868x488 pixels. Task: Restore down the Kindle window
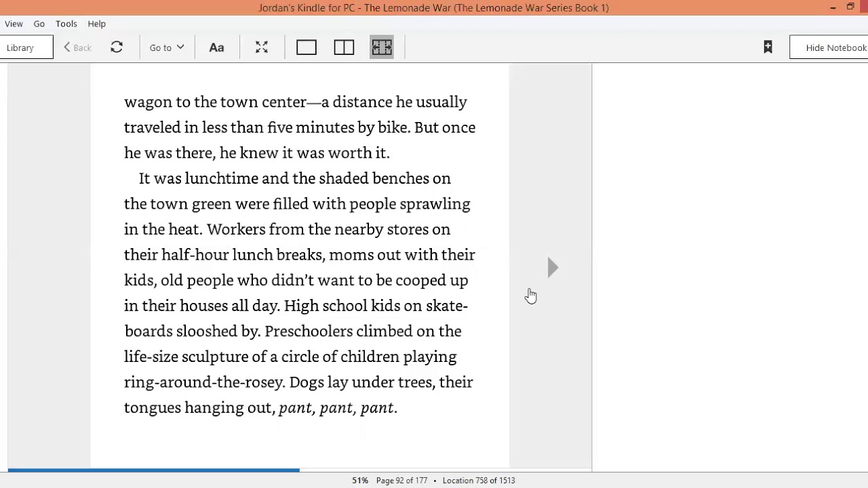click(850, 7)
